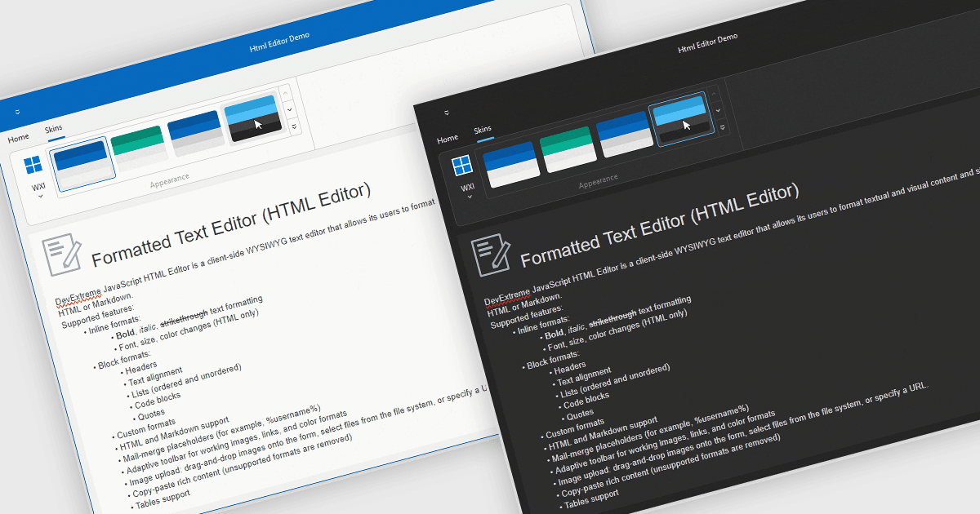Click the 'Bold' word in light window
This screenshot has width=980, height=514.
(127, 333)
